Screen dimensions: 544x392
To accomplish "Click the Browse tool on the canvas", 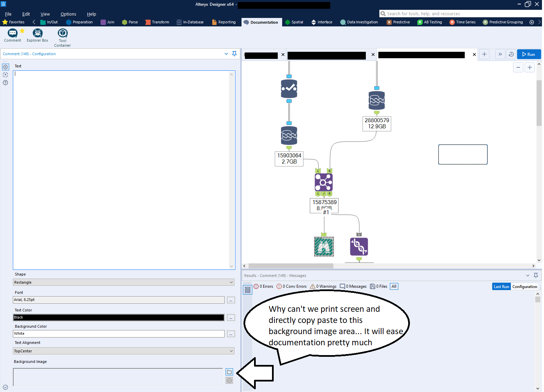I will [323, 247].
